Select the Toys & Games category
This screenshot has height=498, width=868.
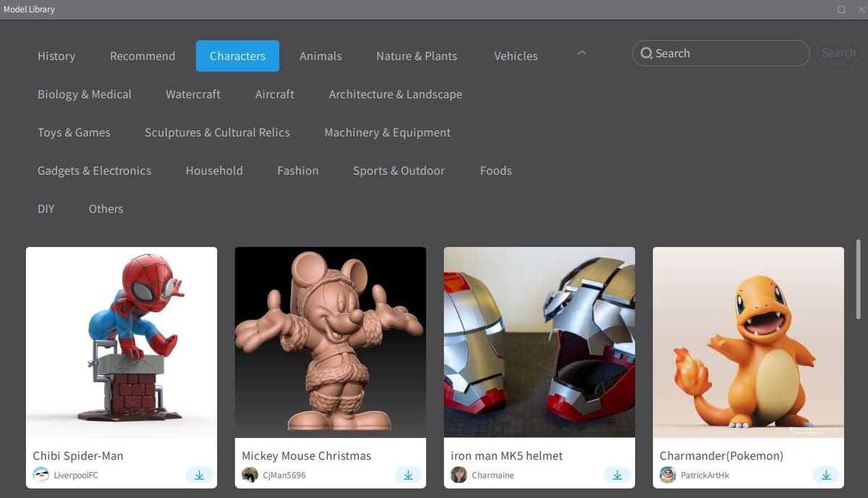pyautogui.click(x=74, y=132)
